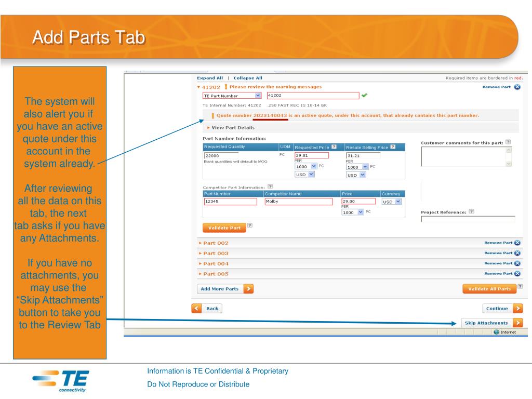The image size is (532, 399).
Task: Click help icon next to Validate All Parts
Action: coord(520,286)
